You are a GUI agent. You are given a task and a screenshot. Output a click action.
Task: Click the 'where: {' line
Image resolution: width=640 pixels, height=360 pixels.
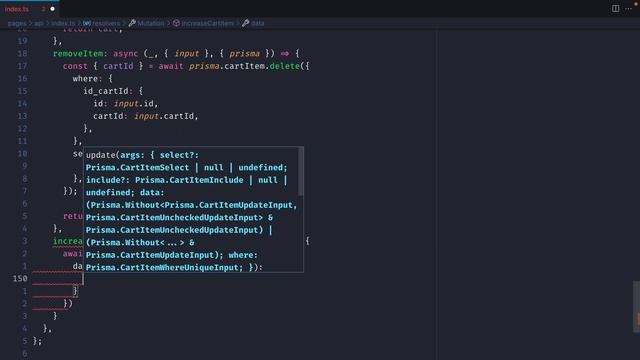(93, 78)
